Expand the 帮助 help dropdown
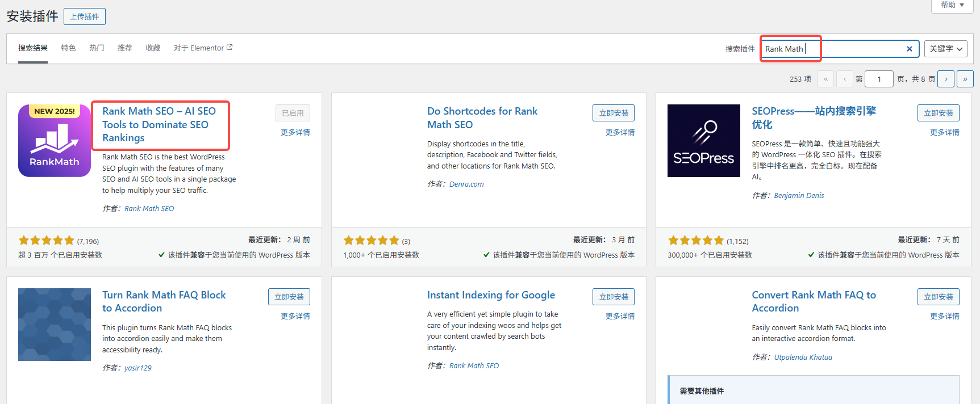Screen dimensions: 980x404 pyautogui.click(x=952, y=5)
